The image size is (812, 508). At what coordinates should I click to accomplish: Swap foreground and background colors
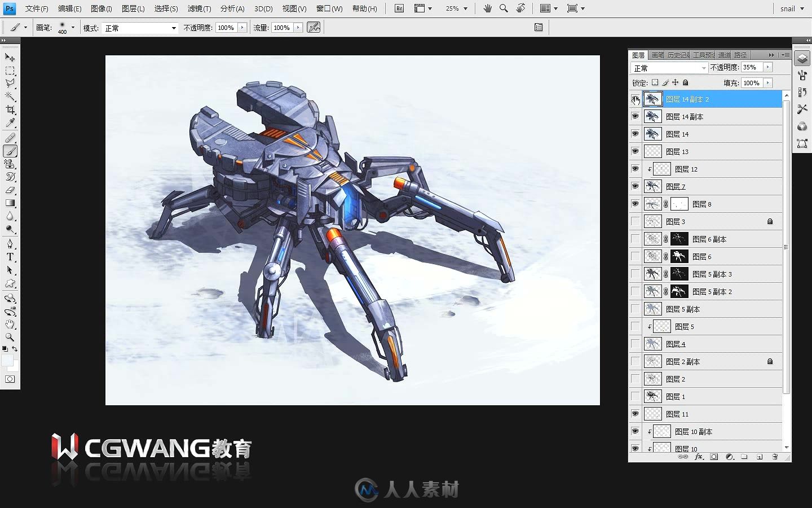pos(15,349)
